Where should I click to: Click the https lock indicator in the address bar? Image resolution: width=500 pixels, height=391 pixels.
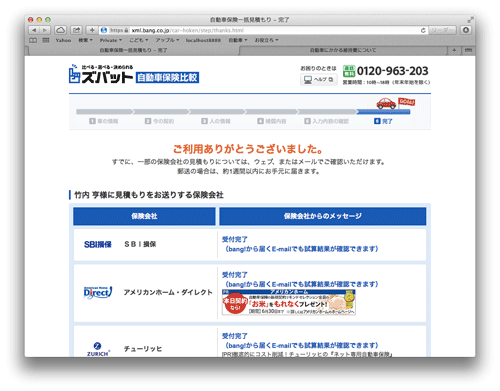pos(119,30)
